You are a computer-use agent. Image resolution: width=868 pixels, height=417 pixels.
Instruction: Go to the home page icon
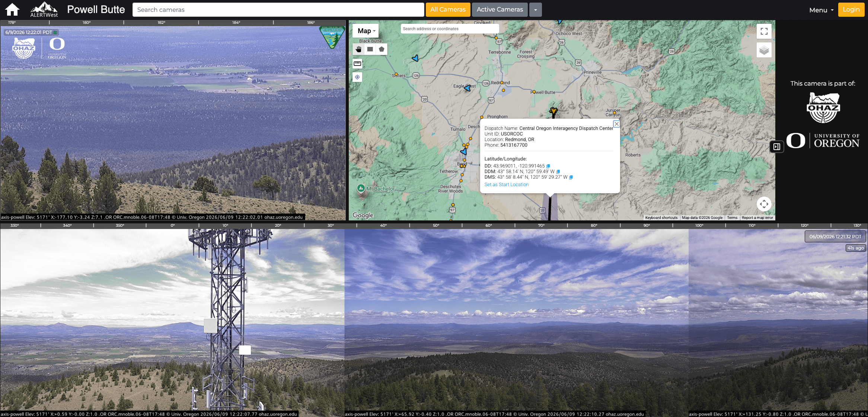(12, 10)
